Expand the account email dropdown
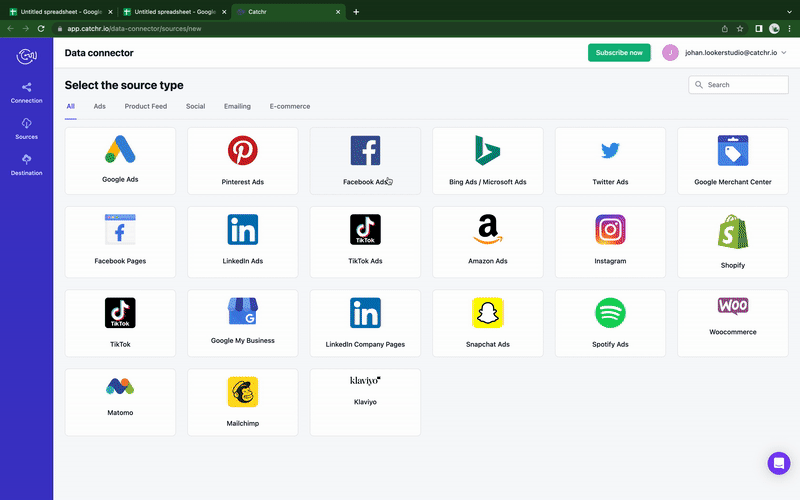 (x=784, y=53)
